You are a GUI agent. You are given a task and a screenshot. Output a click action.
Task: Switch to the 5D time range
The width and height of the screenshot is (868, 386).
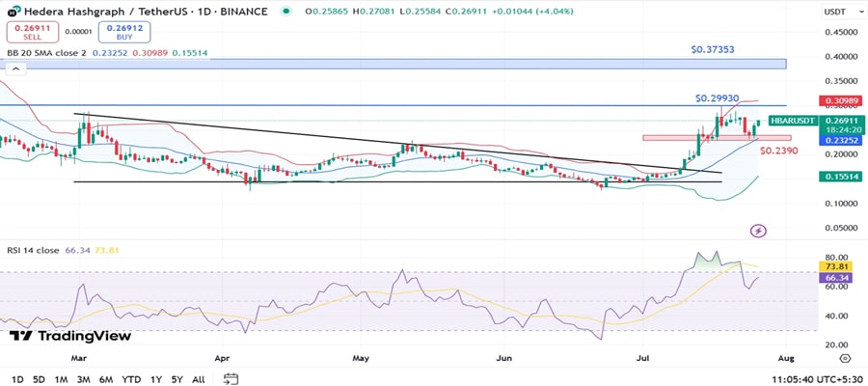point(39,379)
